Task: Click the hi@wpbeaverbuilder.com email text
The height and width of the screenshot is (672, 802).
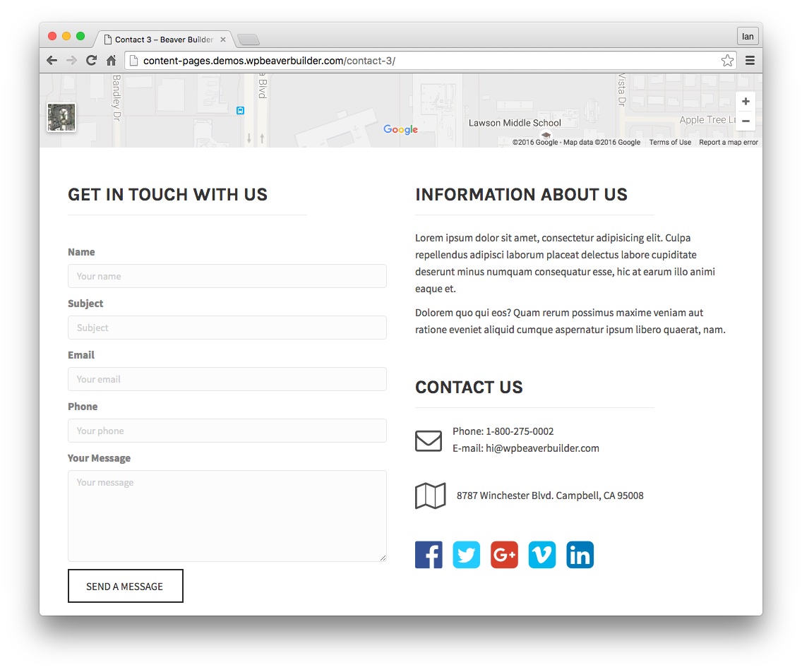Action: (x=542, y=448)
